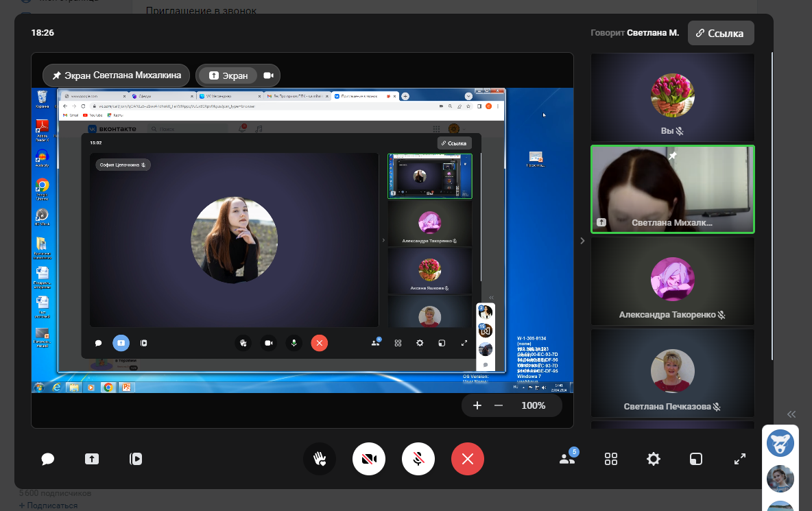Select Светлана Михалкина video tile
Image resolution: width=812 pixels, height=511 pixels.
click(x=672, y=189)
